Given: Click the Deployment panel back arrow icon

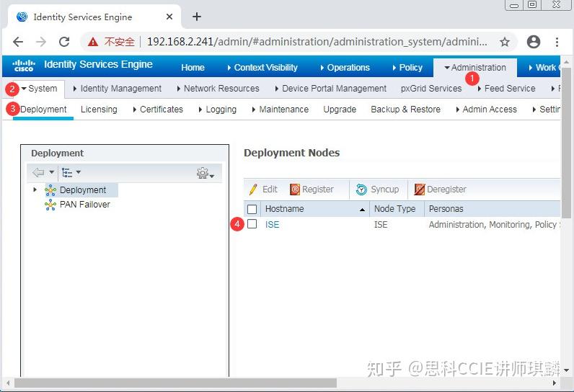Looking at the screenshot, I should click(x=38, y=172).
